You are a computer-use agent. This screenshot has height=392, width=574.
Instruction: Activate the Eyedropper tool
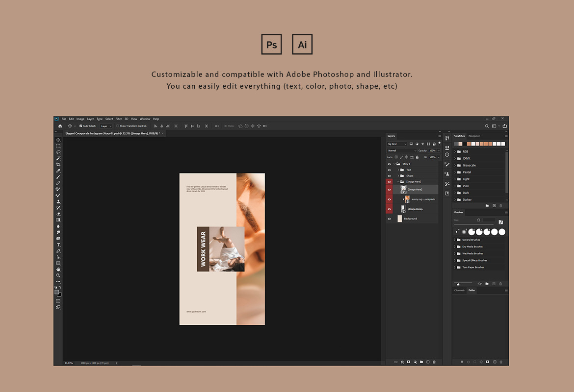[x=58, y=171]
